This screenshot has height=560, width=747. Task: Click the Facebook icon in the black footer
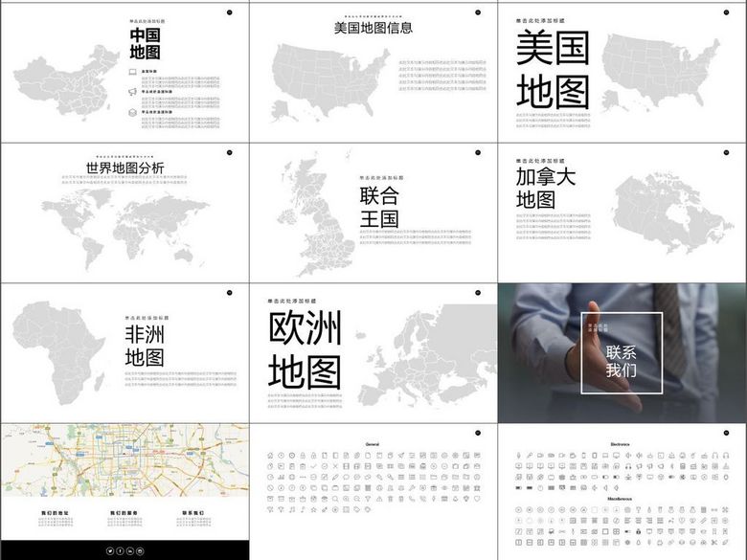tap(120, 551)
